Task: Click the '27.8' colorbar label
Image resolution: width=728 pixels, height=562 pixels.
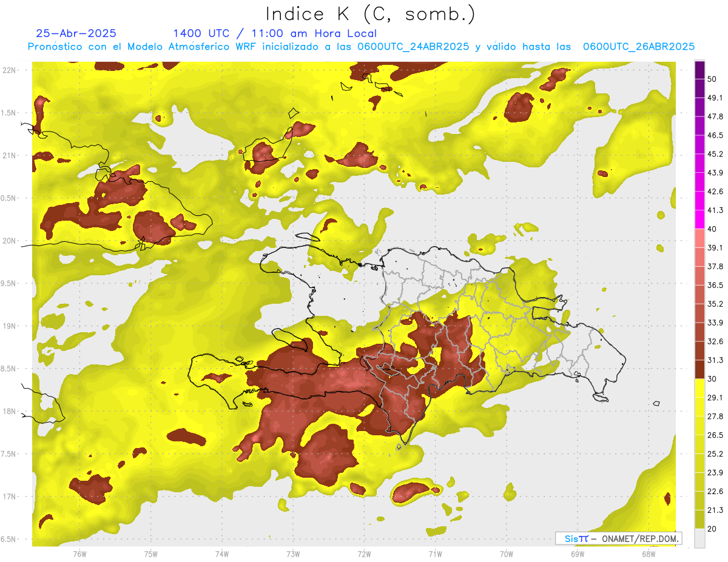Action: coord(715,416)
